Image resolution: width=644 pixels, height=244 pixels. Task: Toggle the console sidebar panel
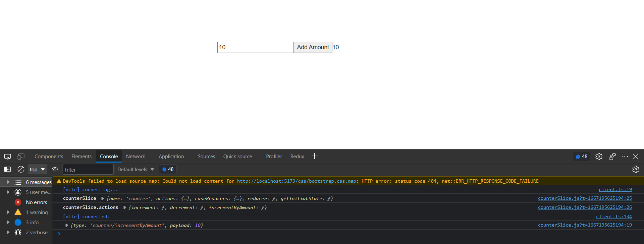[7, 169]
